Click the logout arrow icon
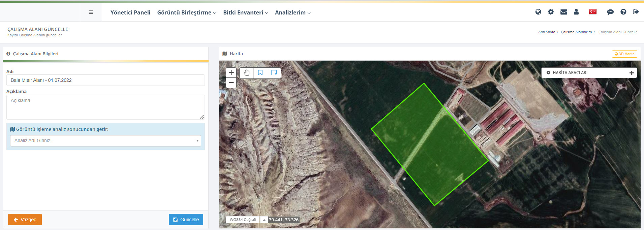This screenshot has width=644, height=230. point(636,12)
